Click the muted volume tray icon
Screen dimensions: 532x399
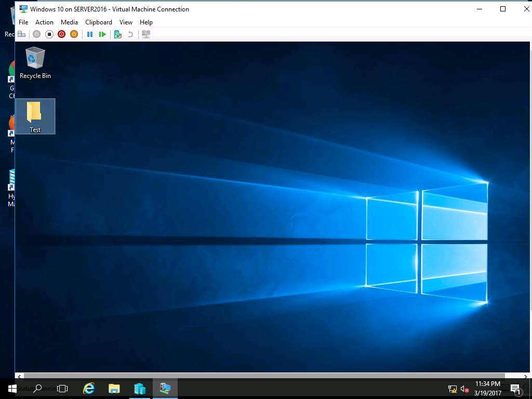[464, 389]
